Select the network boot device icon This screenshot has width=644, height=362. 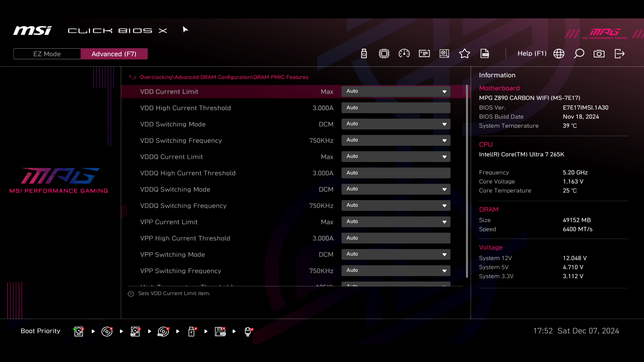pos(248,331)
